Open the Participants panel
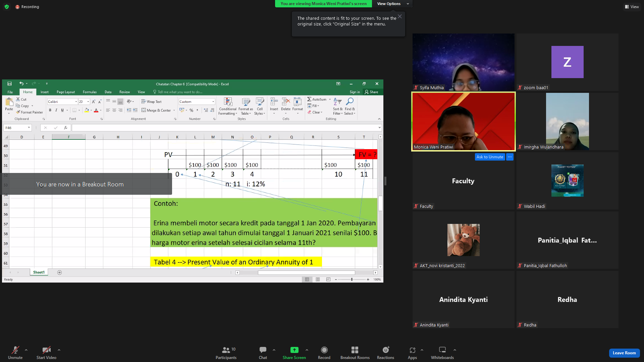The height and width of the screenshot is (362, 644). coord(226,353)
